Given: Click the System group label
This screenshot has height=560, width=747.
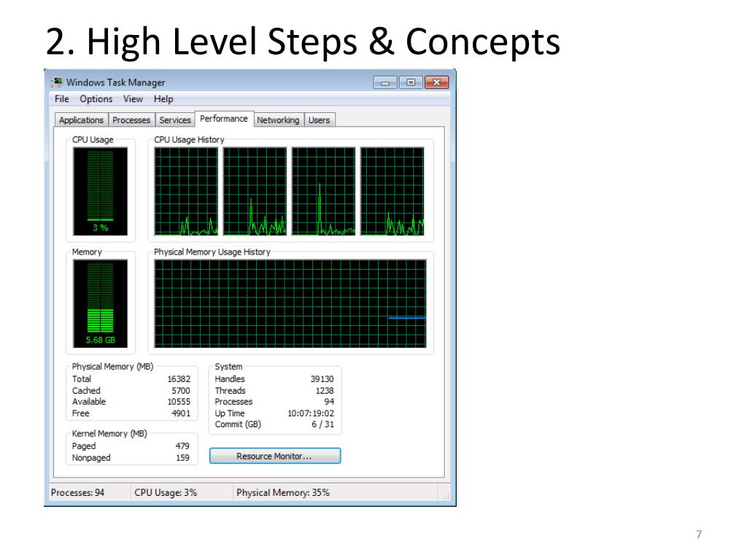Looking at the screenshot, I should [x=228, y=367].
